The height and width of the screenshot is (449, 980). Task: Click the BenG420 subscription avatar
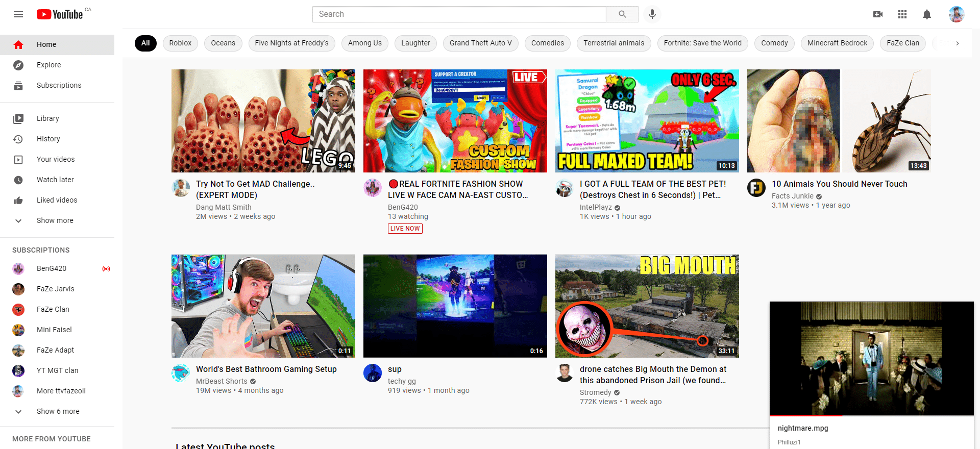[x=18, y=268]
